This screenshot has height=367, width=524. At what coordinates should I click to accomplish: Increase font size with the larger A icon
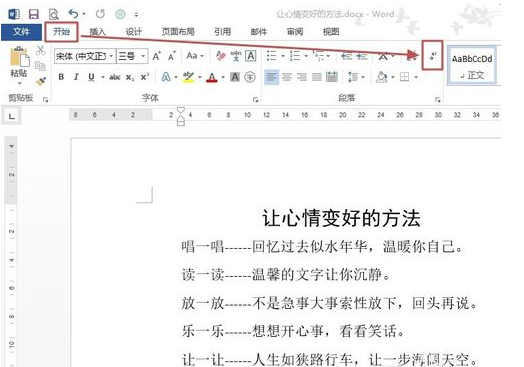(x=156, y=56)
